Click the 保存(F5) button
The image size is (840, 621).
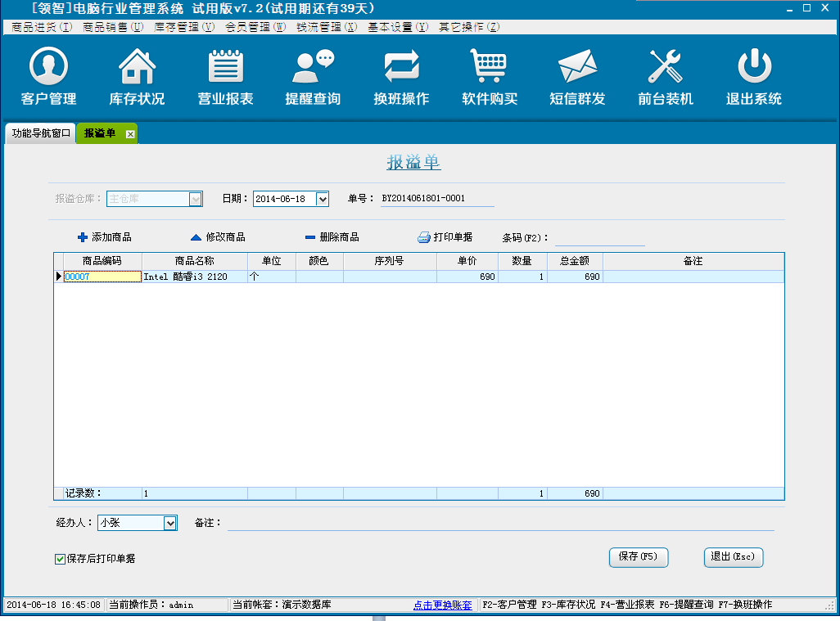tap(639, 557)
